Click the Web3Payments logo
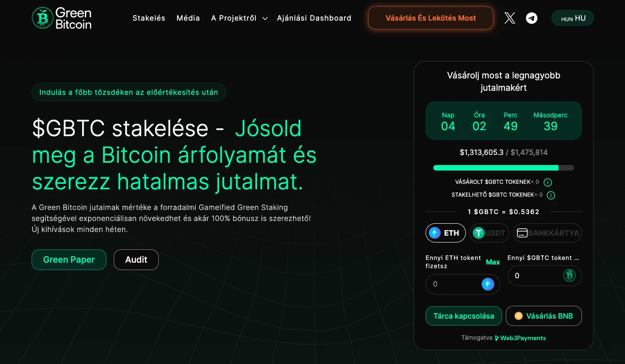 click(x=520, y=338)
